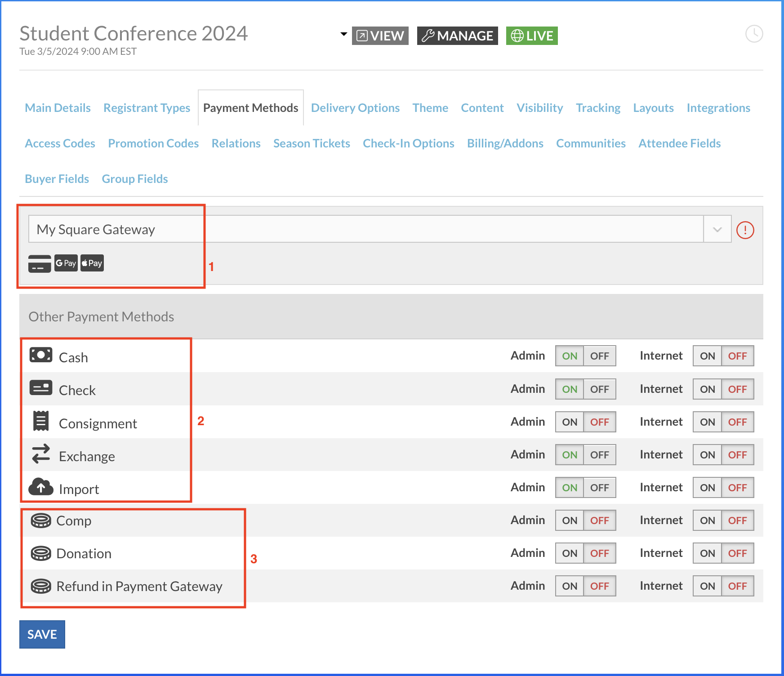Viewport: 784px width, 676px height.
Task: Open the Layouts tab
Action: (653, 108)
